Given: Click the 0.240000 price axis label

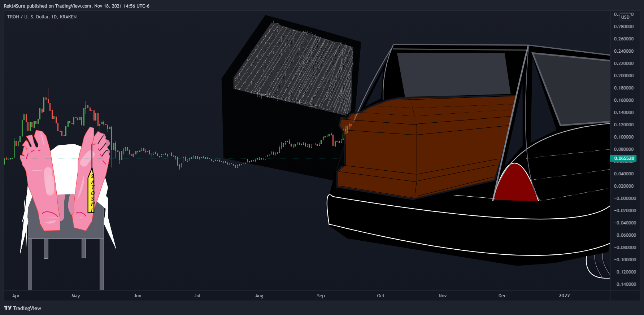Looking at the screenshot, I should click(624, 51).
